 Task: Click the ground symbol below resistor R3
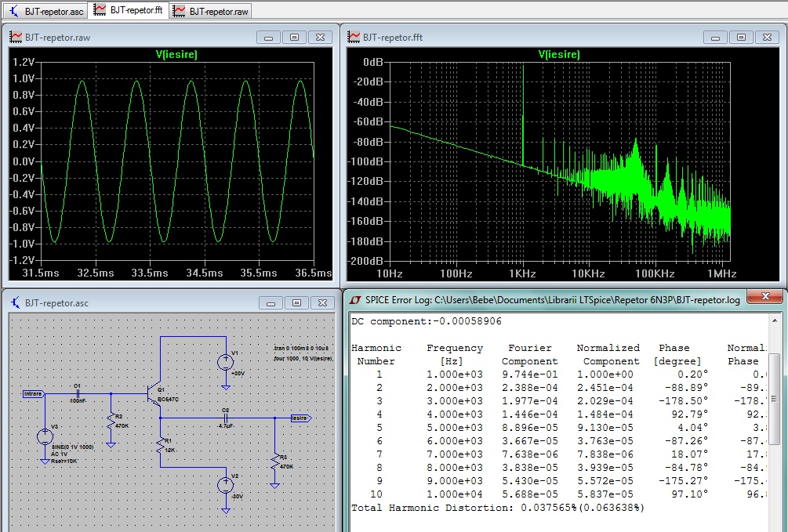(275, 486)
